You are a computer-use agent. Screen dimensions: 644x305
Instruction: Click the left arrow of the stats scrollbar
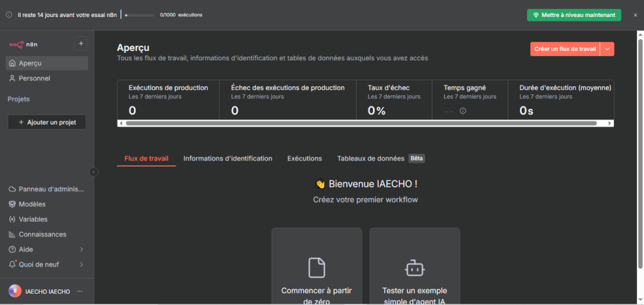tap(120, 123)
